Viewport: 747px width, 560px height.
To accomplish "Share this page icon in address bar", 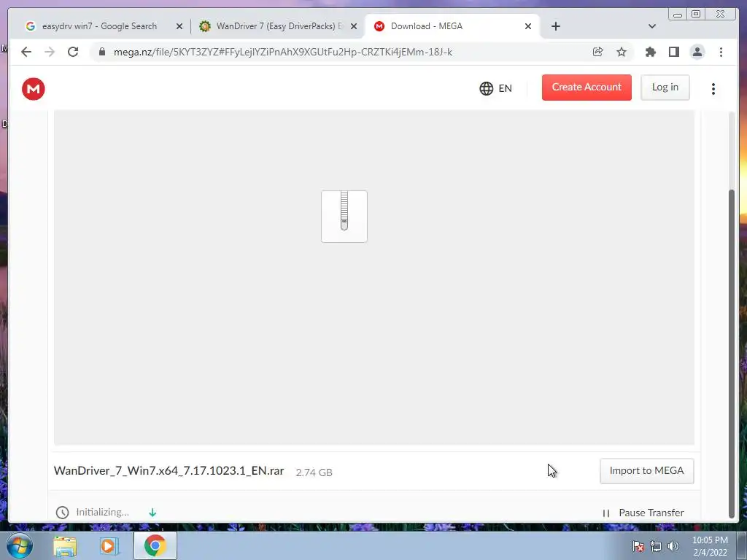I will click(x=597, y=52).
